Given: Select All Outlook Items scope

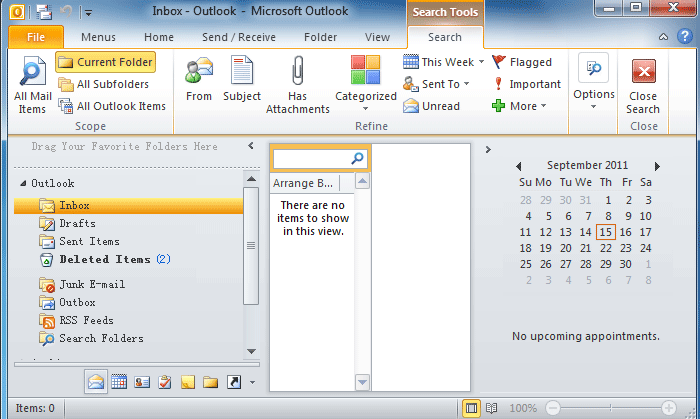Looking at the screenshot, I should coord(112,106).
